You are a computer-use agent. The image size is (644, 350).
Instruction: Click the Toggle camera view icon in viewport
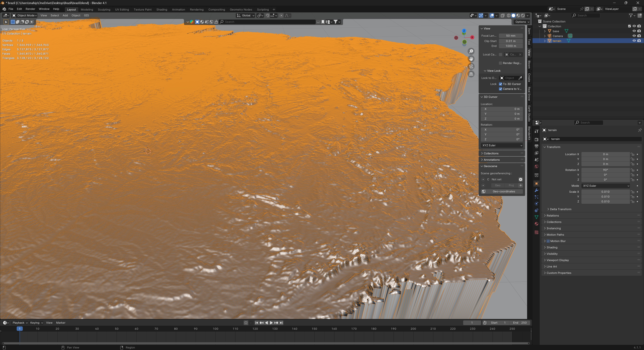pos(471,66)
